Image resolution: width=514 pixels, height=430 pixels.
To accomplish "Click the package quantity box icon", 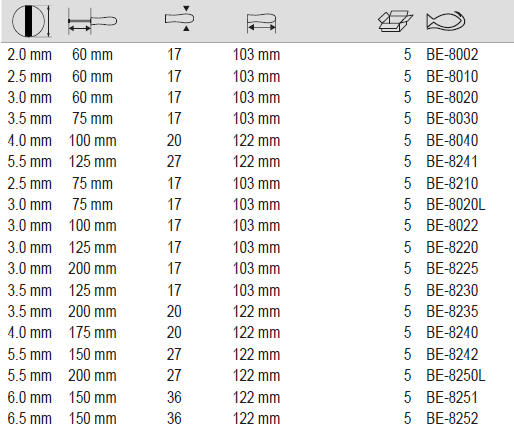I will pos(396,21).
